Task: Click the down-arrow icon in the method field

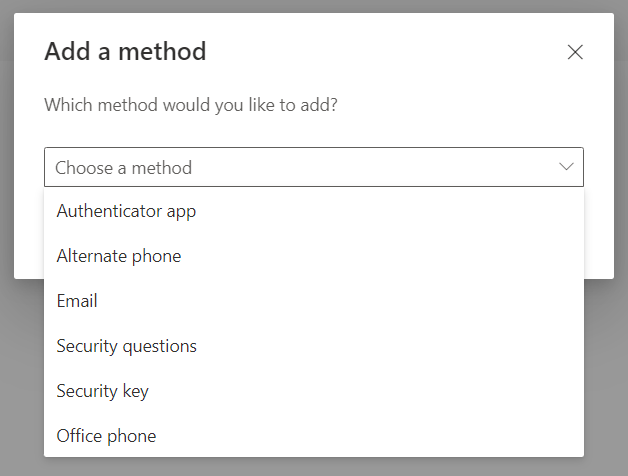Action: pyautogui.click(x=566, y=167)
